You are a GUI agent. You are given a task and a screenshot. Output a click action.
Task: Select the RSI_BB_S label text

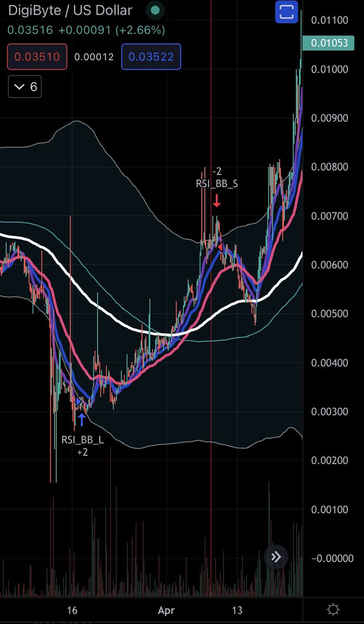click(217, 184)
